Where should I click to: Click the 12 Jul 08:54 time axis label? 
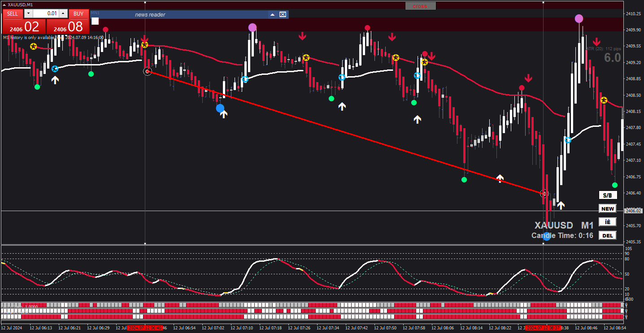(615, 328)
